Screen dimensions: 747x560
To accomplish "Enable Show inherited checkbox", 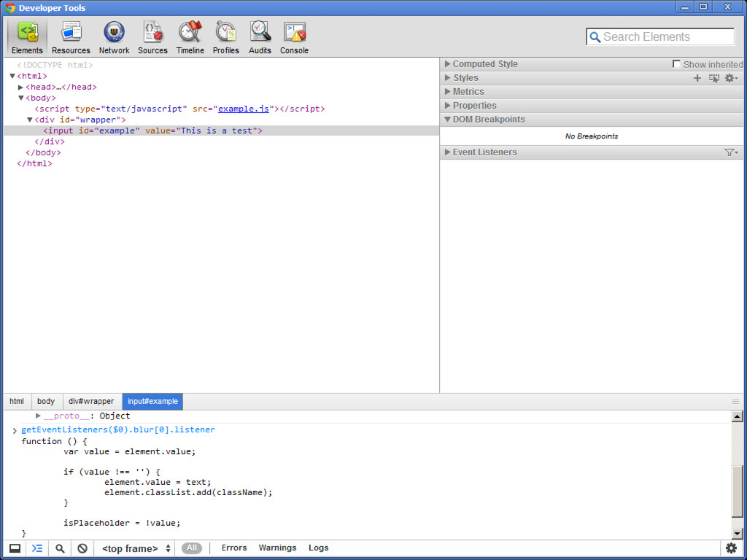I will (x=676, y=64).
